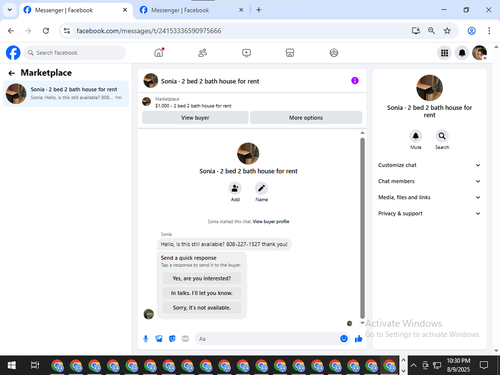Click the chat message scrollbar
Viewport: 500px width, 375px height.
362,228
